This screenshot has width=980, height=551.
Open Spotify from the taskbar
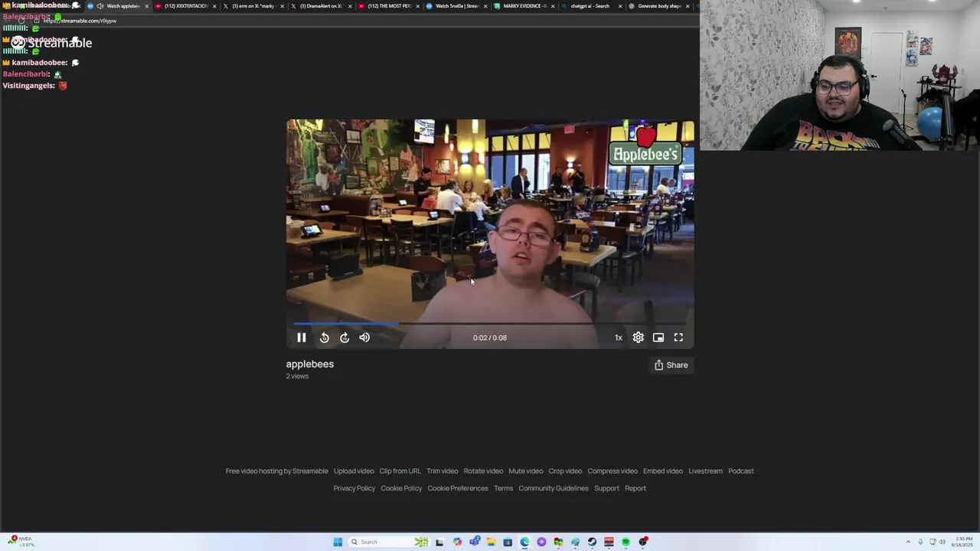pyautogui.click(x=626, y=542)
